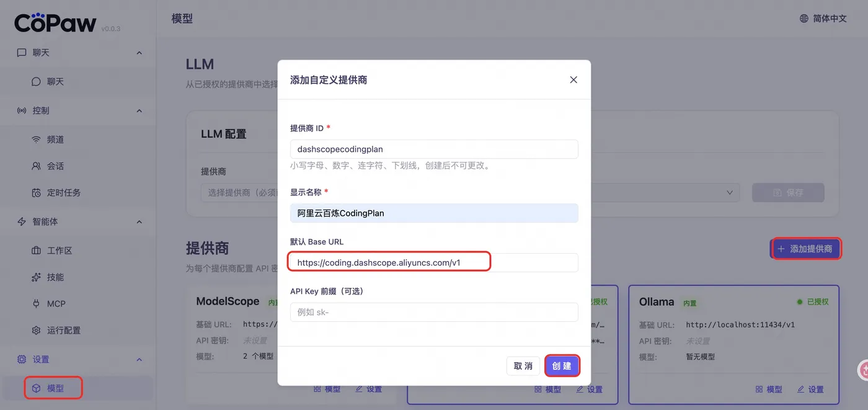This screenshot has width=868, height=410.
Task: Close the 添加自定义提供商 dialog
Action: point(573,79)
